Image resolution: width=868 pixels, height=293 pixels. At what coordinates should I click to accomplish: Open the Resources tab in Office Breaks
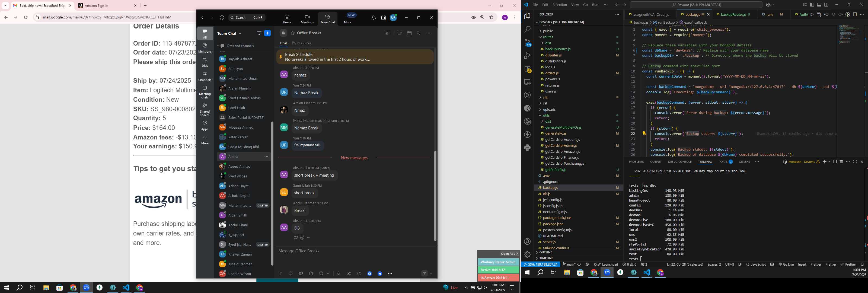coord(301,43)
